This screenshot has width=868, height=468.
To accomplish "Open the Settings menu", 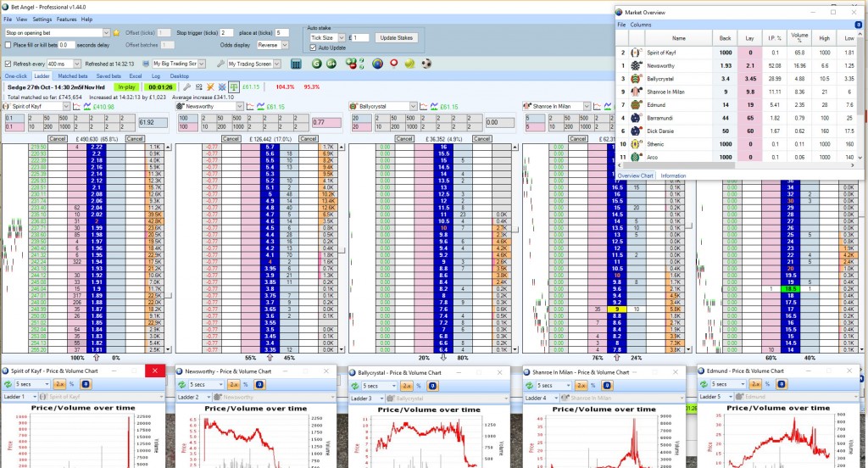I will (42, 19).
